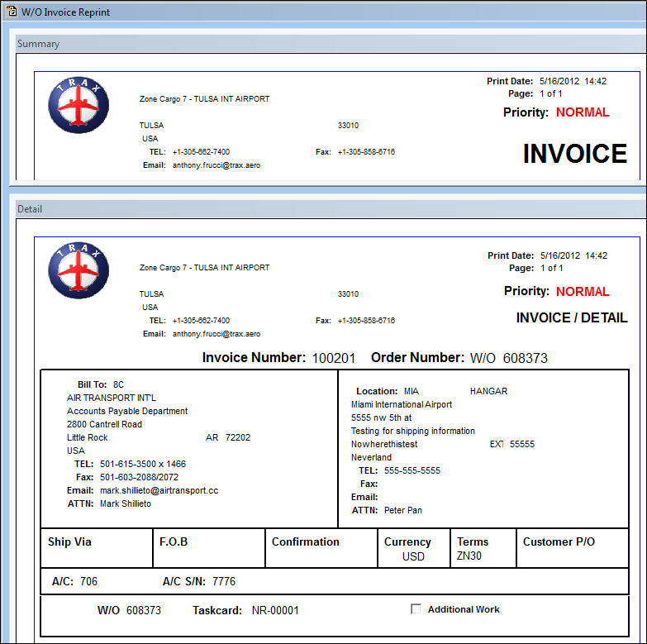Click Little Rock city text
Image resolution: width=647 pixels, height=644 pixels.
[87, 437]
